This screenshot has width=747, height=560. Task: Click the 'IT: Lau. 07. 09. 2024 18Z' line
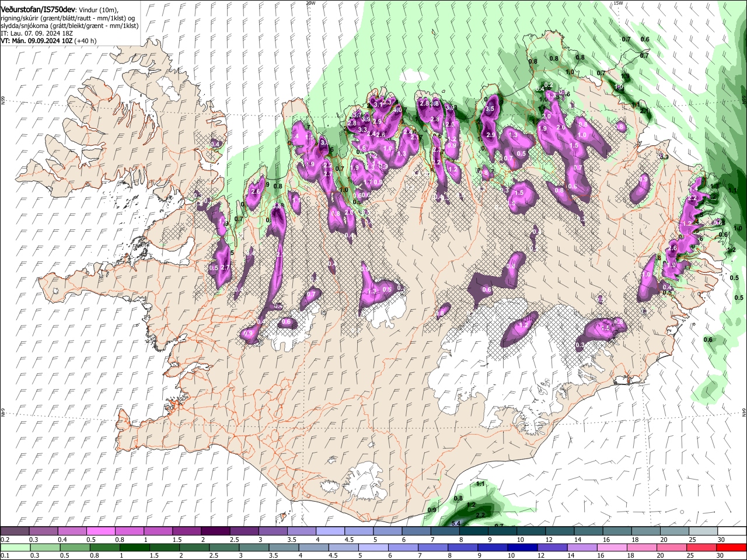37,33
